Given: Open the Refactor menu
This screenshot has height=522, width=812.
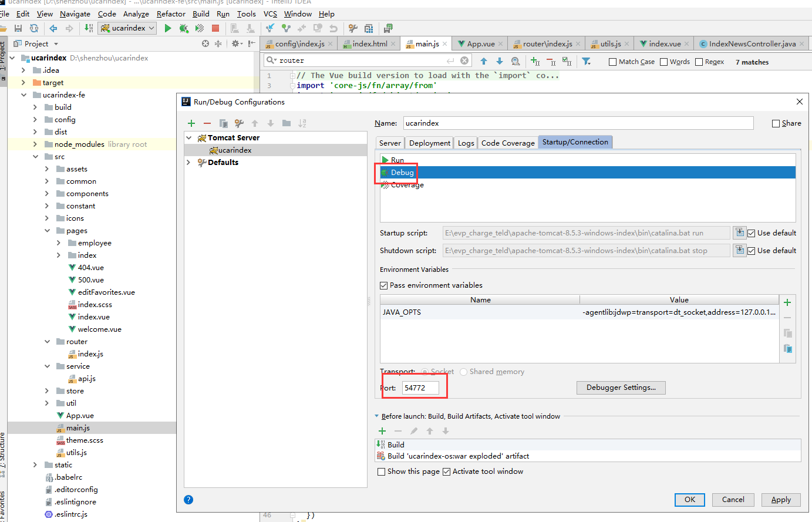Looking at the screenshot, I should [171, 14].
